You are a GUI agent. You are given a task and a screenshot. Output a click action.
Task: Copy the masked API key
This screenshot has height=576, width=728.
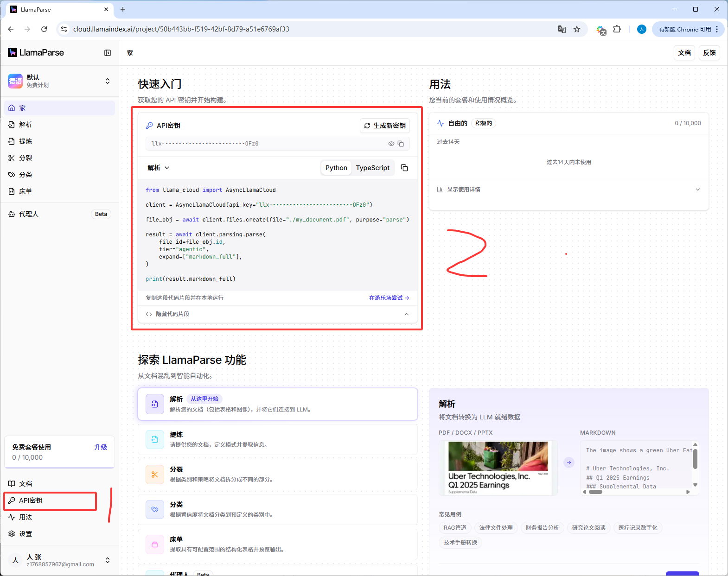[401, 144]
